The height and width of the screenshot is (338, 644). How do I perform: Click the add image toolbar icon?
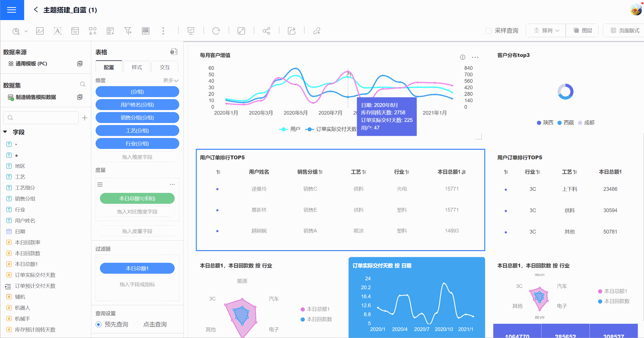pyautogui.click(x=40, y=31)
